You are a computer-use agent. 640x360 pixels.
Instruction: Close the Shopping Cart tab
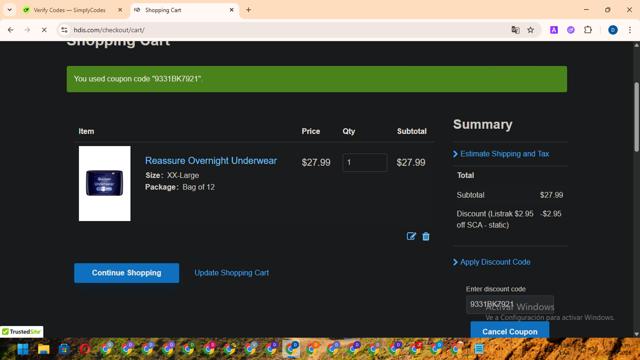point(231,10)
